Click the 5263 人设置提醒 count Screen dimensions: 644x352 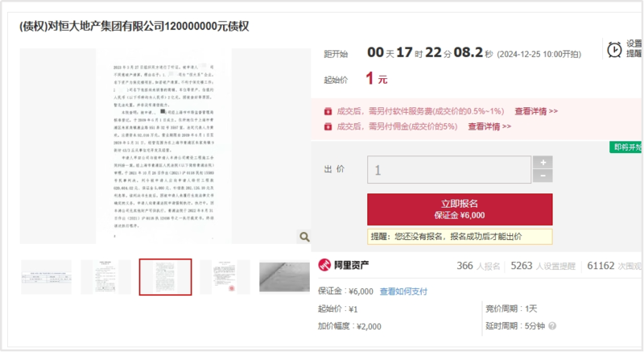[543, 266]
